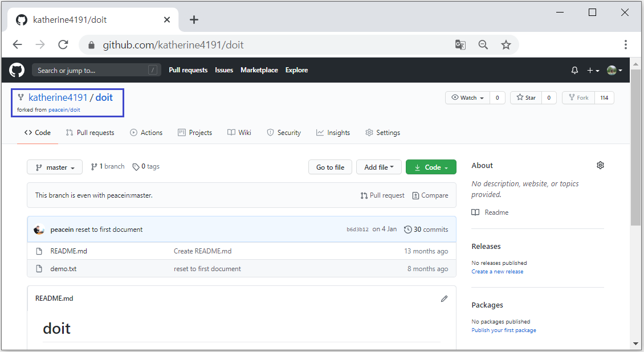Screen dimensions: 644x352
Task: Go forward in browser history
Action: (x=40, y=45)
